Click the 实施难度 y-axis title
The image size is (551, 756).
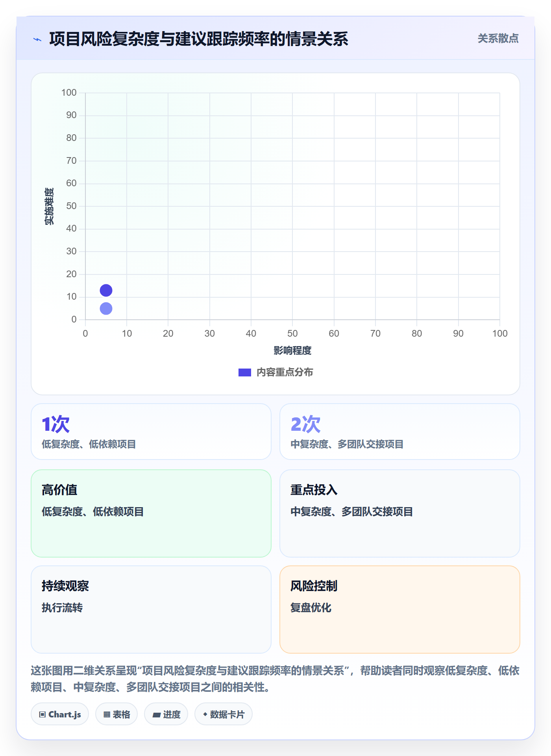click(49, 206)
